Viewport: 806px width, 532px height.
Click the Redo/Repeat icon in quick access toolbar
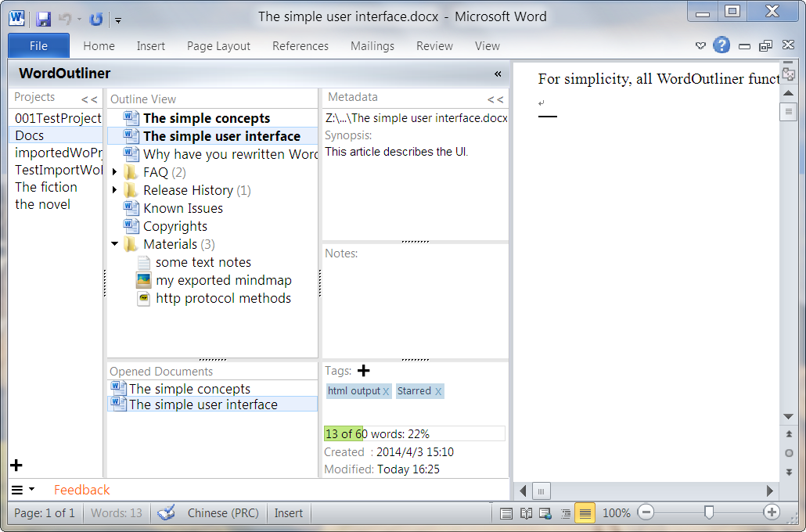click(x=95, y=19)
